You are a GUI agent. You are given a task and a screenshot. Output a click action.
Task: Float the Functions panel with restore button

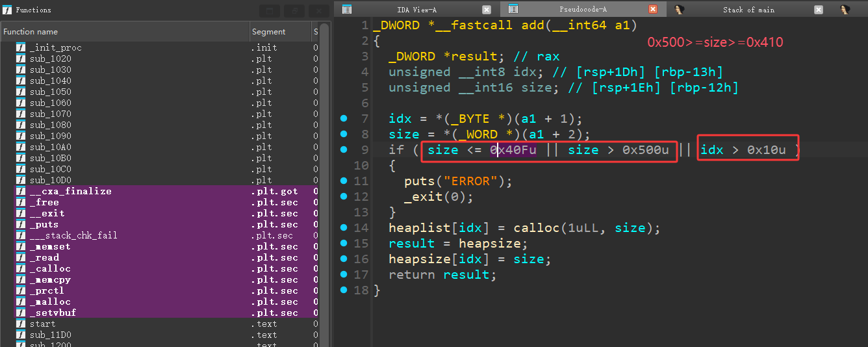(x=294, y=11)
